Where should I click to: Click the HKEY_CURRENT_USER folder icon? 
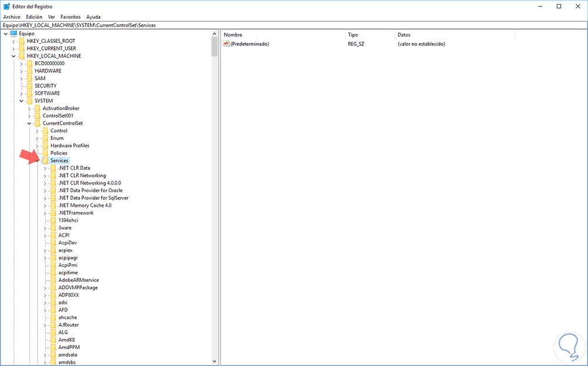[22, 48]
